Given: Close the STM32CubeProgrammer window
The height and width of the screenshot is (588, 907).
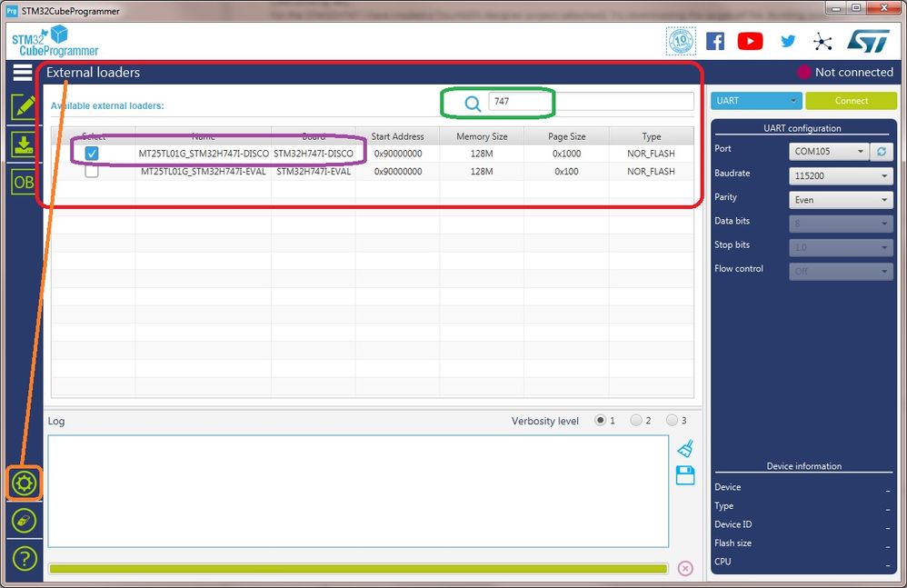Looking at the screenshot, I should (x=884, y=9).
